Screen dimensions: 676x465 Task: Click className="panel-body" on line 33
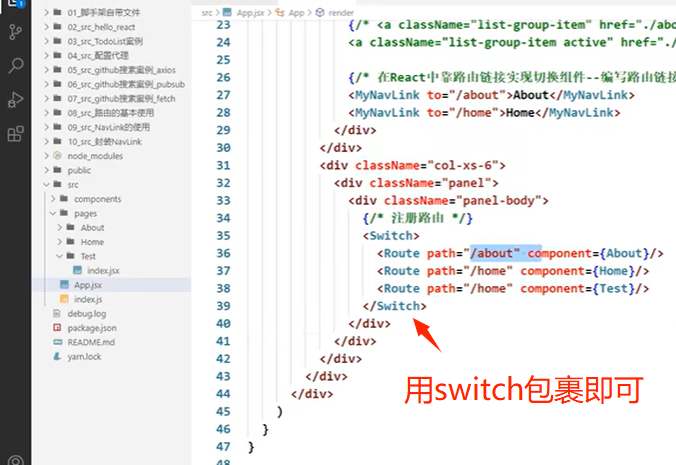pyautogui.click(x=463, y=200)
